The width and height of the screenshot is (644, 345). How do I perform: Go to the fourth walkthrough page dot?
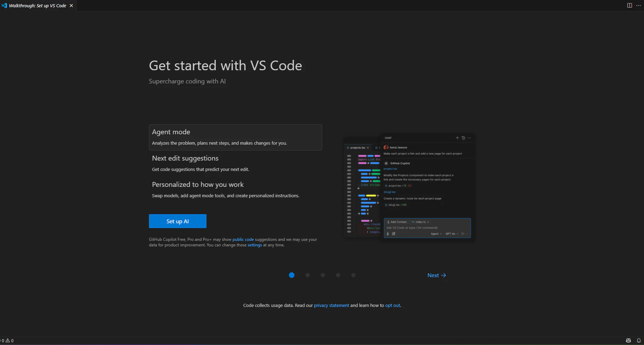pos(338,275)
